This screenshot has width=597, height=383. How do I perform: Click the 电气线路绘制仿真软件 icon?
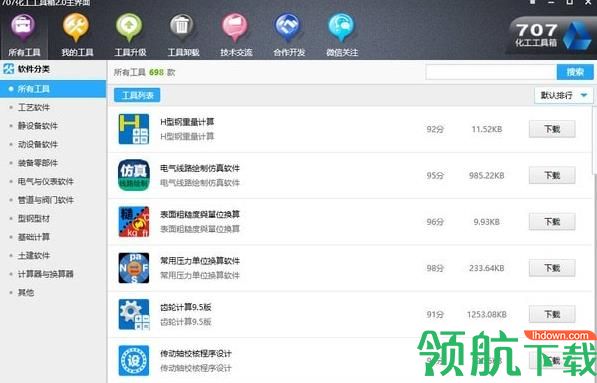click(x=134, y=175)
